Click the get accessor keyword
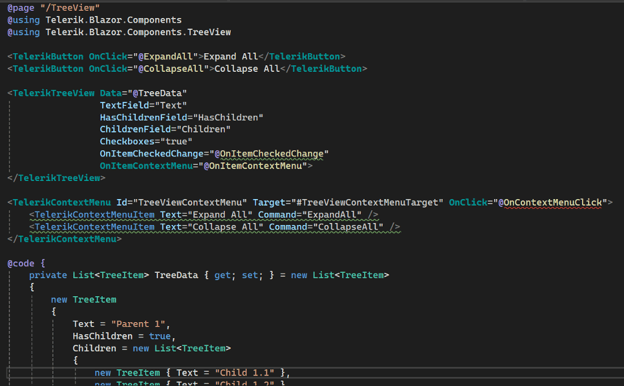Screen dimensions: 624x386 point(222,275)
